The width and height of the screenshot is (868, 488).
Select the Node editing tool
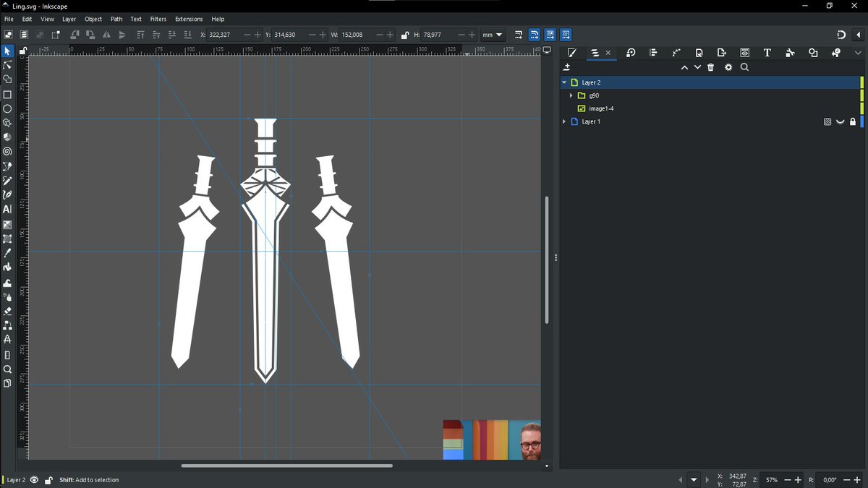7,65
